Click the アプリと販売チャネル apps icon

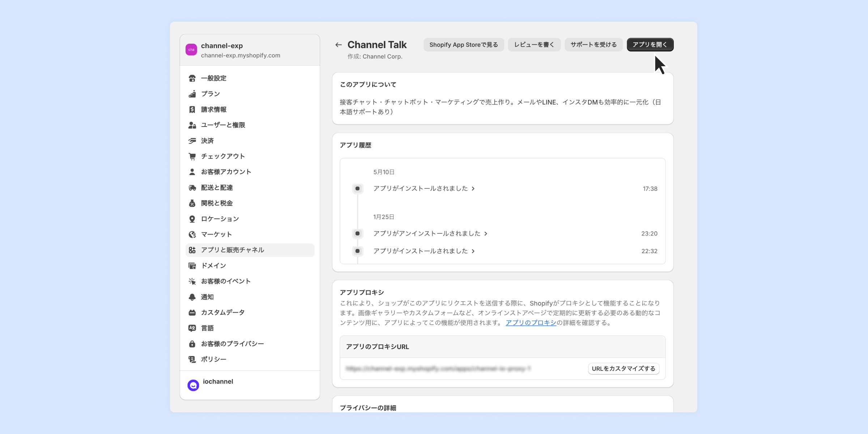[192, 250]
